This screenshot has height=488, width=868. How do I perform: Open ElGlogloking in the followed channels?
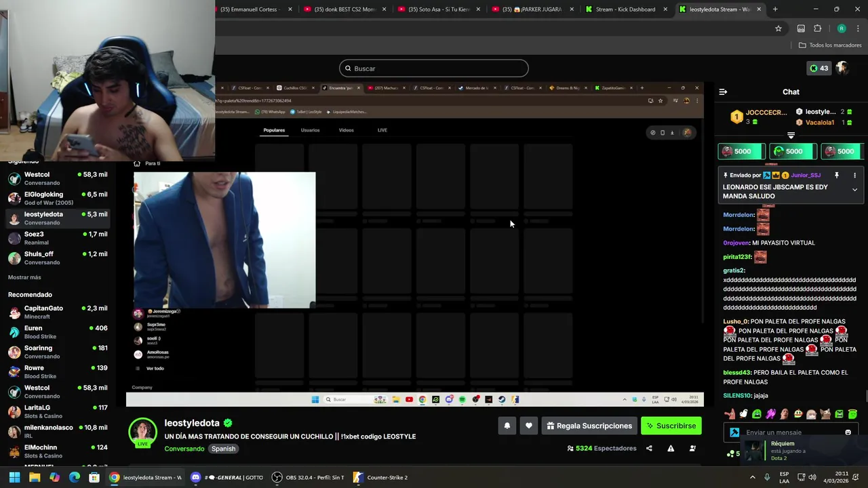[x=58, y=198]
